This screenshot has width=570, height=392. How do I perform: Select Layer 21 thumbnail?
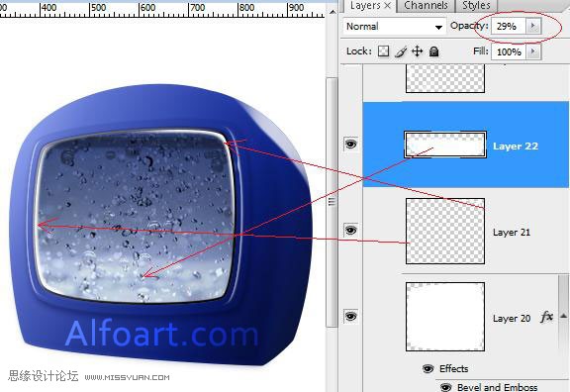click(445, 231)
